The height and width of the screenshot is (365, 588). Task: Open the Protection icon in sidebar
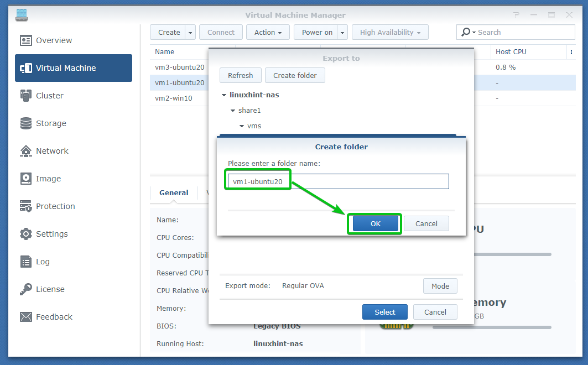tap(26, 206)
